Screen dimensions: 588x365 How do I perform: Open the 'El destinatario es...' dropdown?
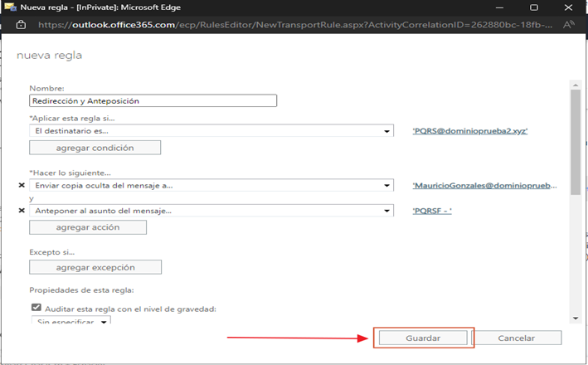click(387, 131)
